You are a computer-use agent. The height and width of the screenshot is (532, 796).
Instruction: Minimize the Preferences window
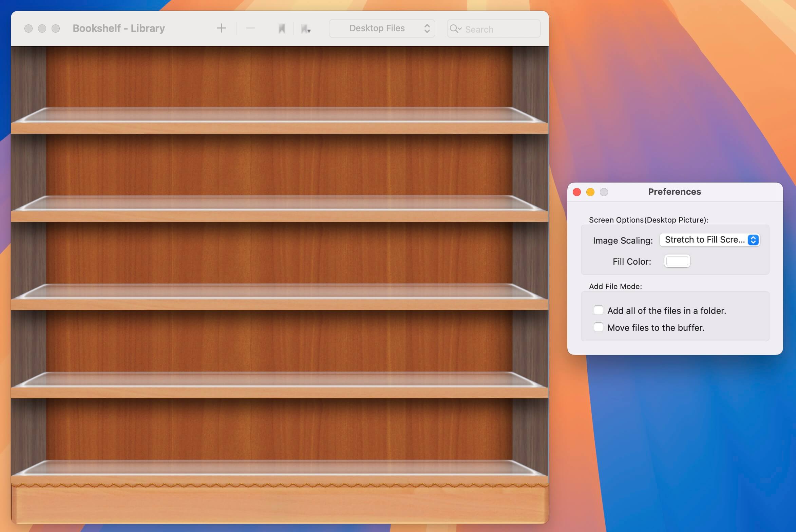click(x=590, y=192)
